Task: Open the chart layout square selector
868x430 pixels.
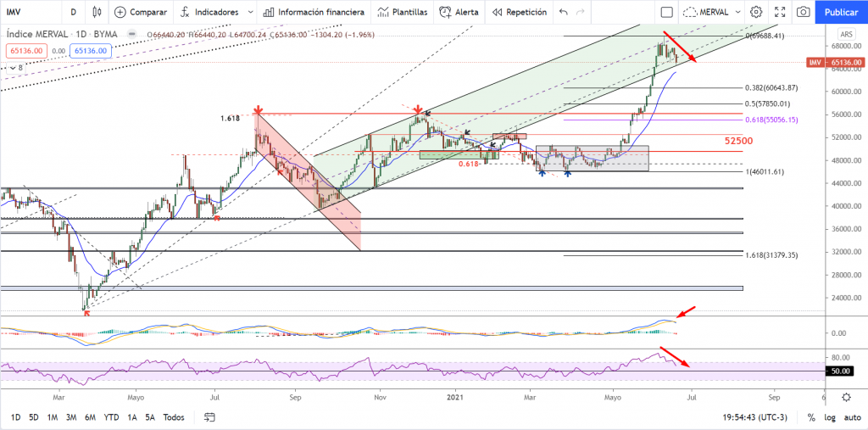Action: point(667,12)
